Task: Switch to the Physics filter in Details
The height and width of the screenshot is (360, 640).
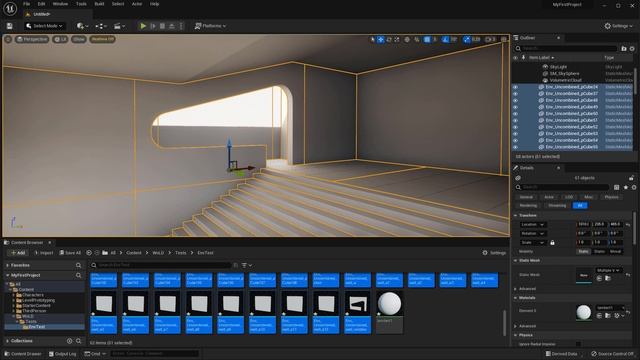Action: pyautogui.click(x=611, y=197)
